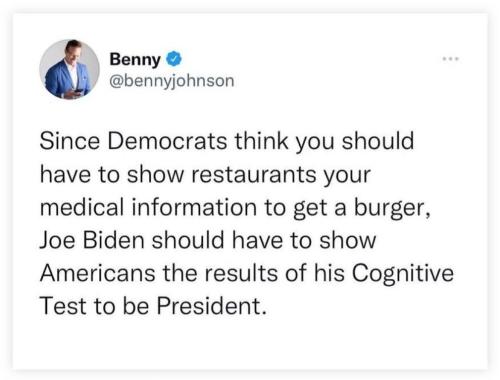500x380 pixels.
Task: Click the display name Benny
Action: [135, 59]
